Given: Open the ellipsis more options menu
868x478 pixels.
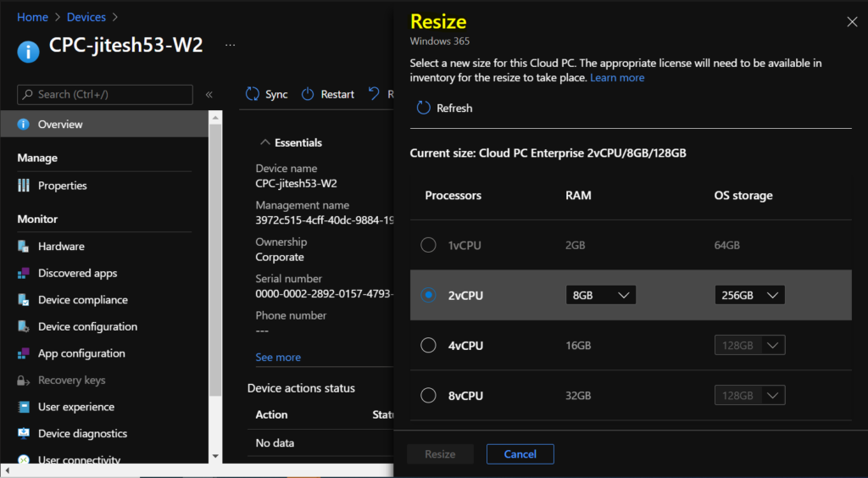Looking at the screenshot, I should point(231,45).
